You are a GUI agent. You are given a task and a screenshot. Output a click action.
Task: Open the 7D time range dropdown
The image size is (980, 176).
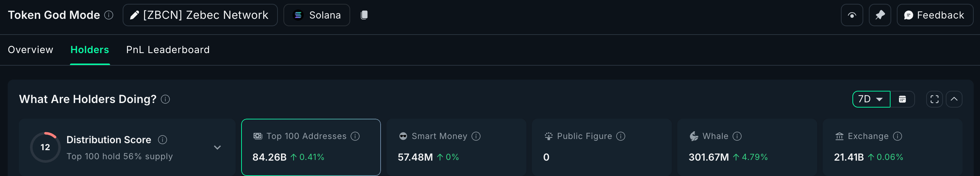click(871, 99)
